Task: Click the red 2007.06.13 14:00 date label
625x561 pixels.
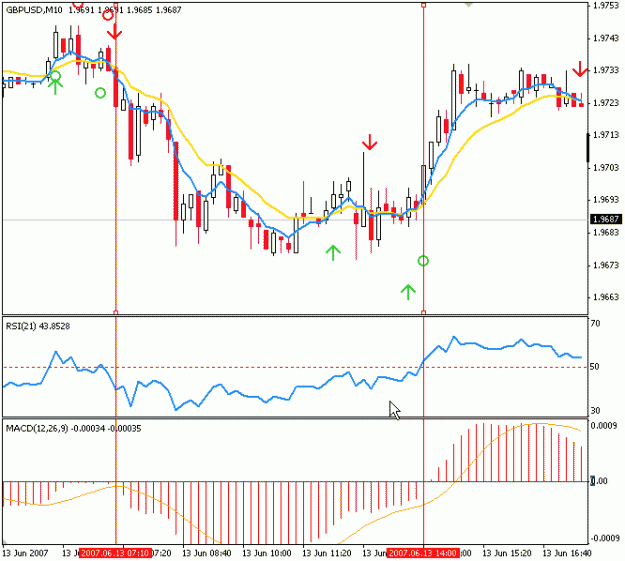Action: click(423, 553)
